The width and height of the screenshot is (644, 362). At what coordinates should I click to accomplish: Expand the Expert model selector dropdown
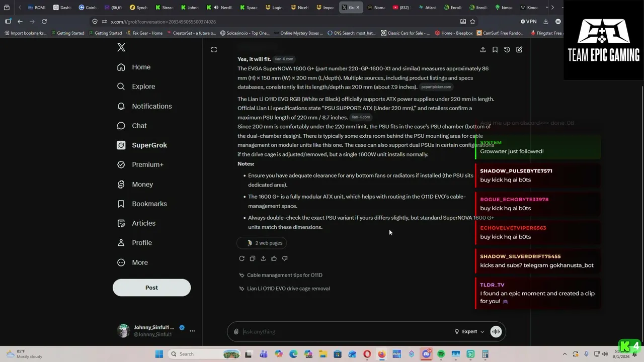pyautogui.click(x=469, y=332)
